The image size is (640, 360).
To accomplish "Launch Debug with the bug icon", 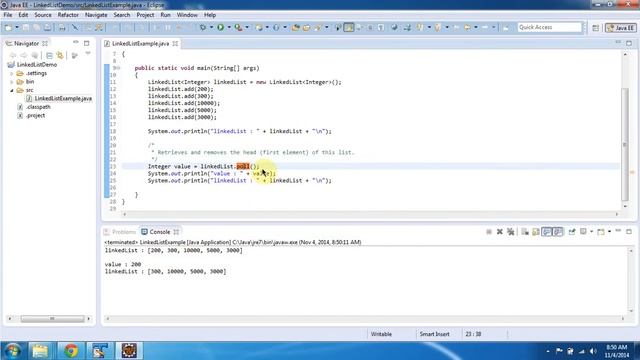I will click(x=202, y=27).
